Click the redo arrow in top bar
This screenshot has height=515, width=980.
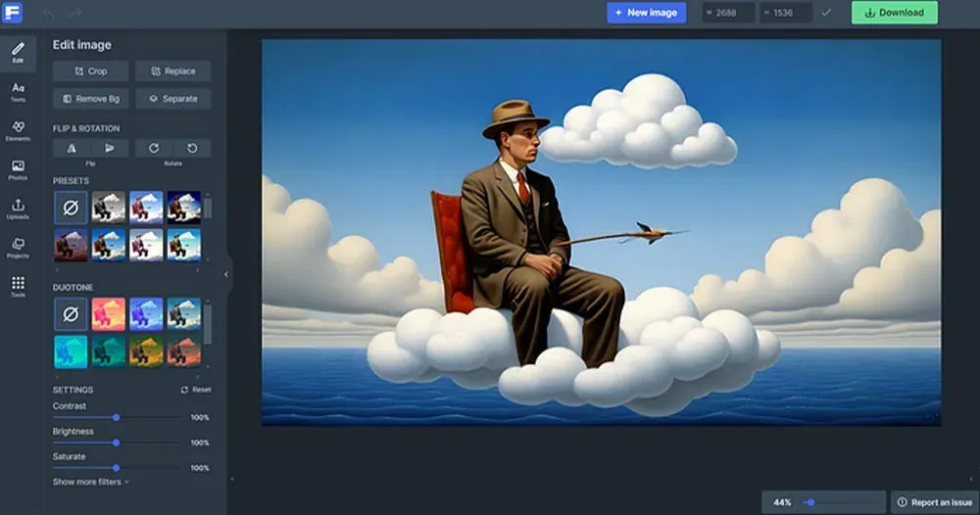(75, 13)
